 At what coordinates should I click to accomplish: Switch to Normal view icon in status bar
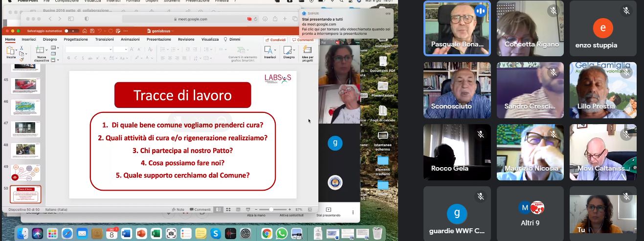(219, 209)
